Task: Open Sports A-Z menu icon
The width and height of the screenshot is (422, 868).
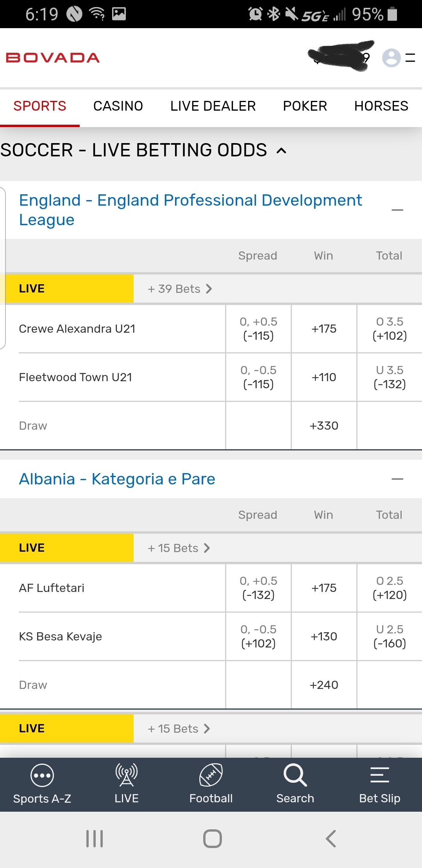Action: (42, 775)
